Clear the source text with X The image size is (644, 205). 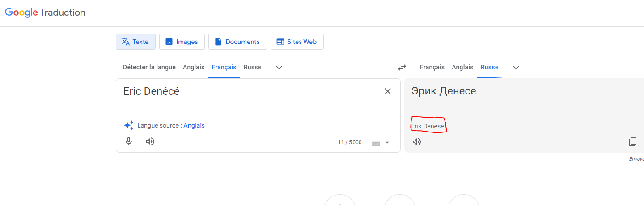click(x=388, y=91)
